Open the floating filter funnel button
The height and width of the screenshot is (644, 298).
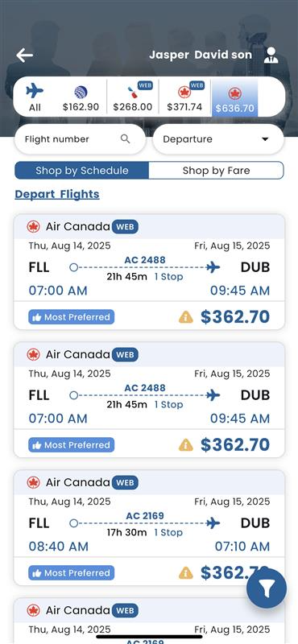267,588
